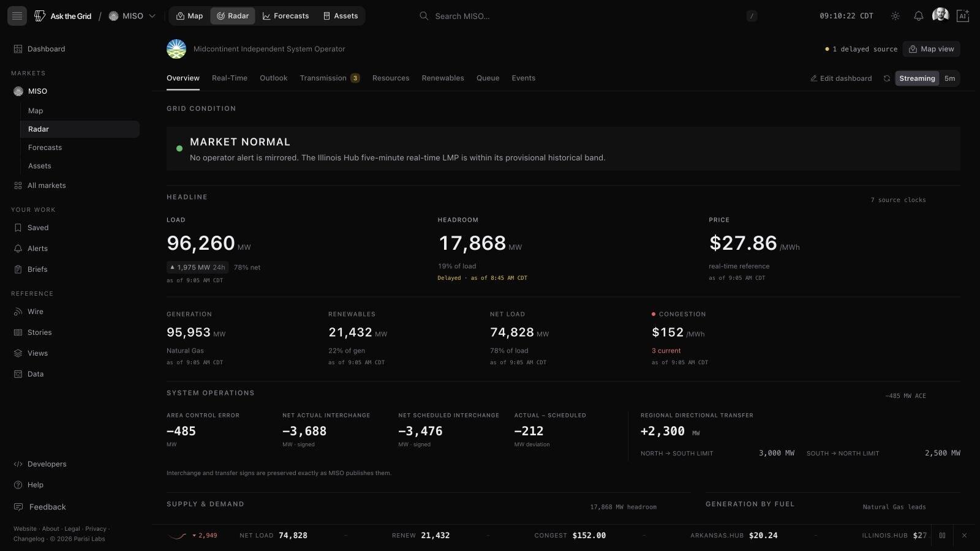Open the Legal footer link

point(72,529)
